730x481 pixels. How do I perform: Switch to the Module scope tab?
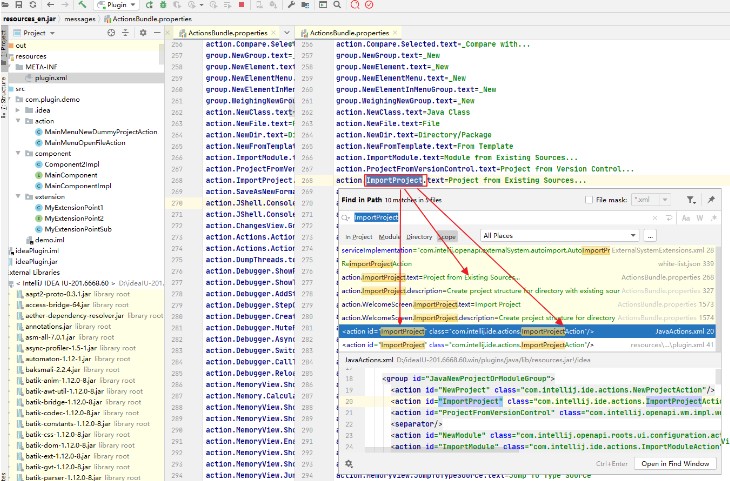(x=389, y=237)
